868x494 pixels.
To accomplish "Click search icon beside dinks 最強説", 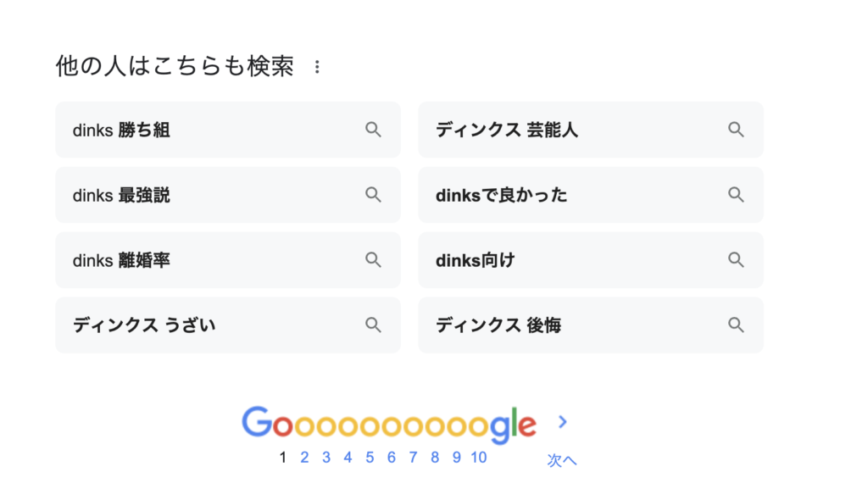I will (x=373, y=195).
